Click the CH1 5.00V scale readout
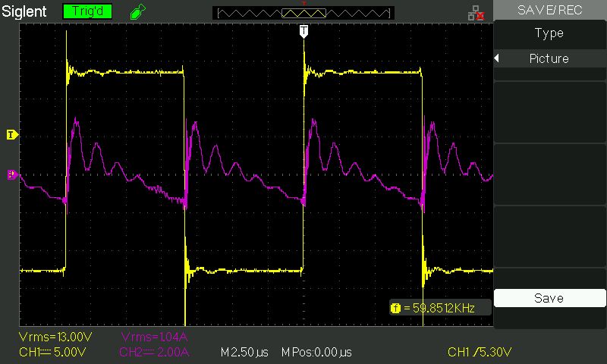 pos(52,352)
